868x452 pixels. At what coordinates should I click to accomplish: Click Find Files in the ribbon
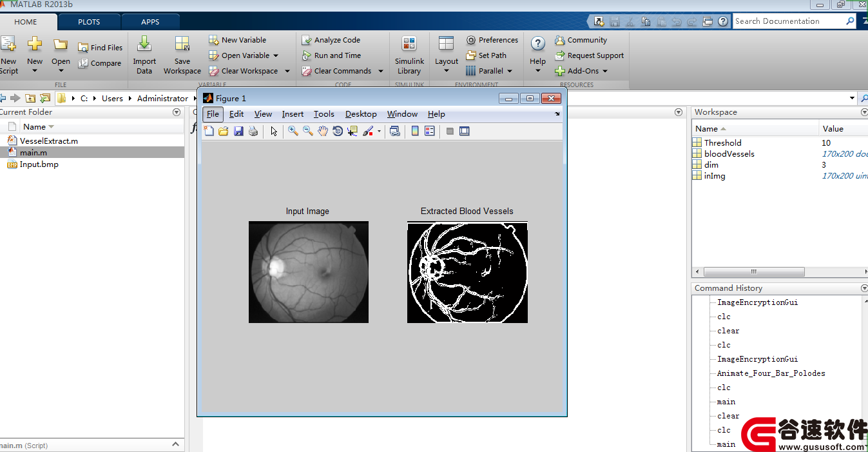coord(100,48)
